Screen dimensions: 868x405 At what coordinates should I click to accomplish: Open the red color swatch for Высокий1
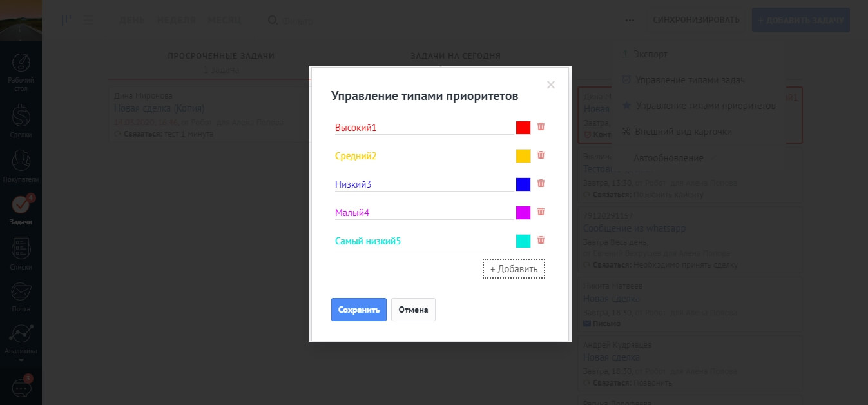click(523, 128)
